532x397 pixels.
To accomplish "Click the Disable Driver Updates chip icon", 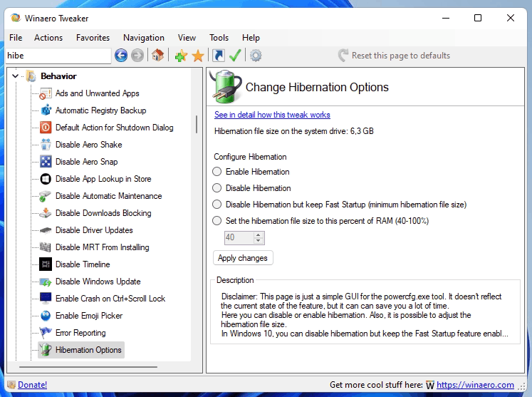I will coord(46,230).
